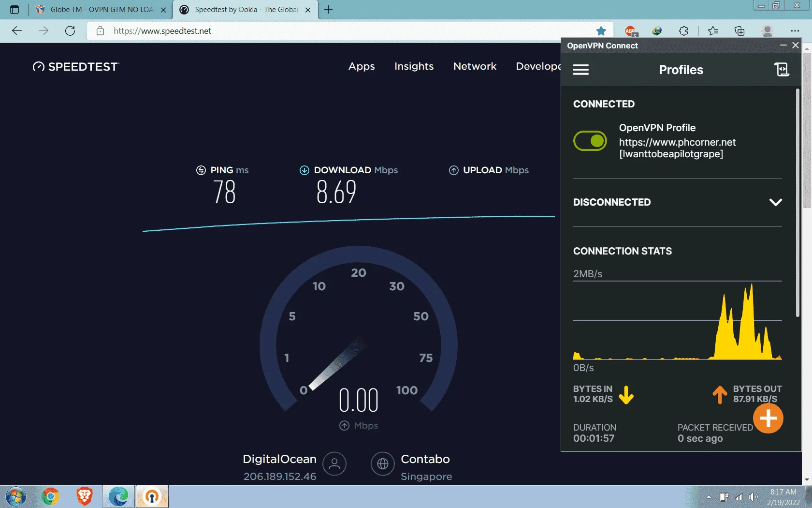Click the OpenVPN Connect taskbar icon
Viewport: 812px width, 508px height.
coord(152,497)
